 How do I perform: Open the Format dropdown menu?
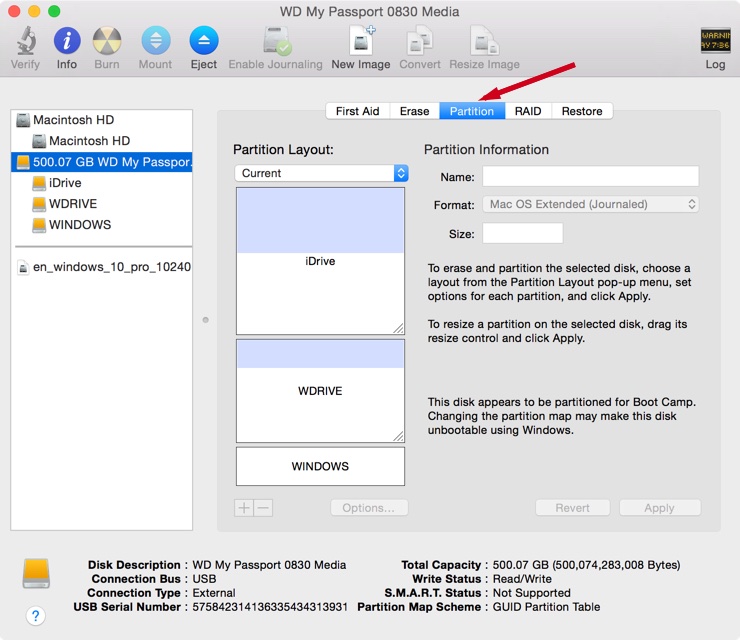click(x=590, y=204)
